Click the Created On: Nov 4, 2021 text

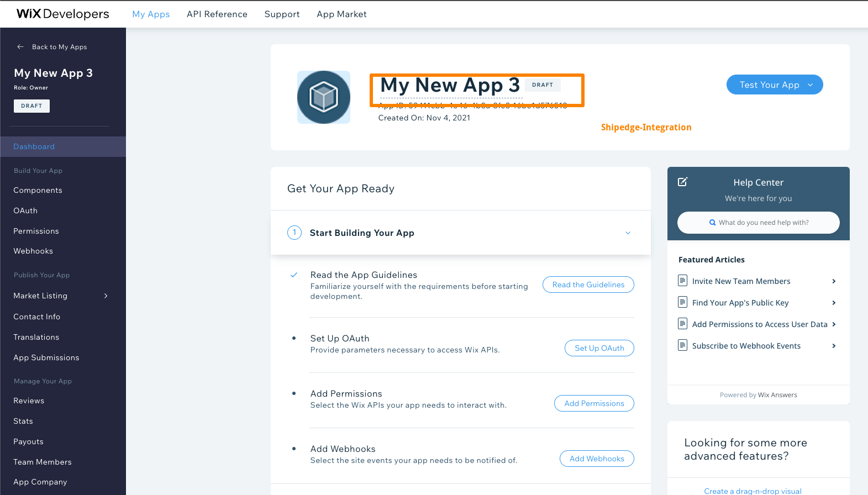(424, 118)
